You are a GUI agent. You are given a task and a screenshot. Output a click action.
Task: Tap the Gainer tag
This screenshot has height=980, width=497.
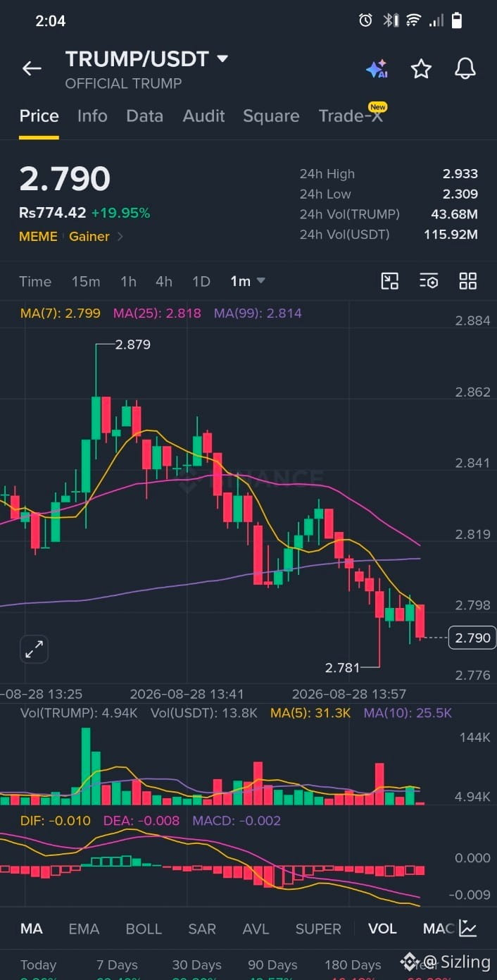(89, 237)
